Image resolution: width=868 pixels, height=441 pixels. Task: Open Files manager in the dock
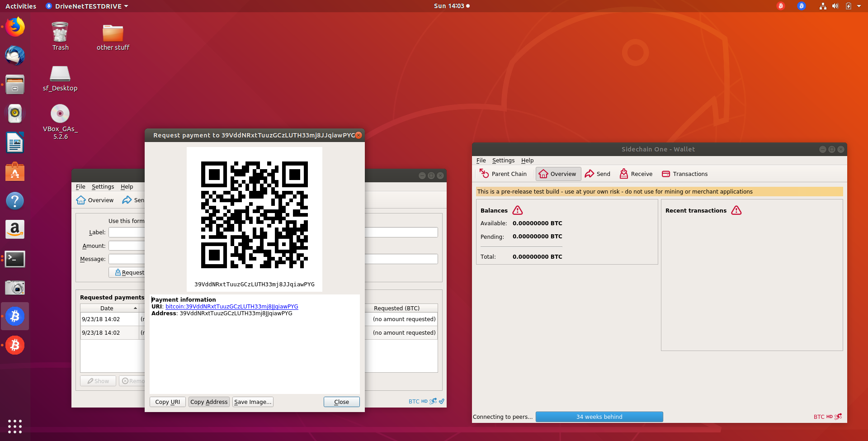pos(15,85)
